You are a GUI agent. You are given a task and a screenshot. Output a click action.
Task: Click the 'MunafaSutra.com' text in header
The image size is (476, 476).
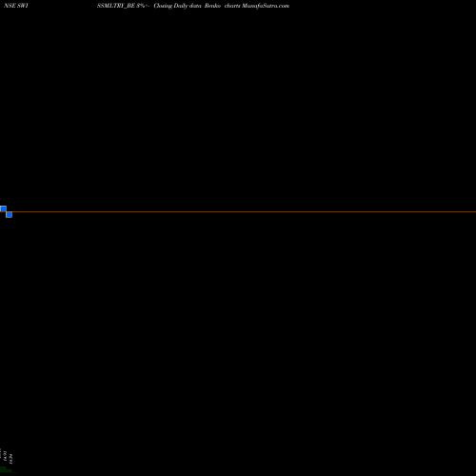click(266, 6)
